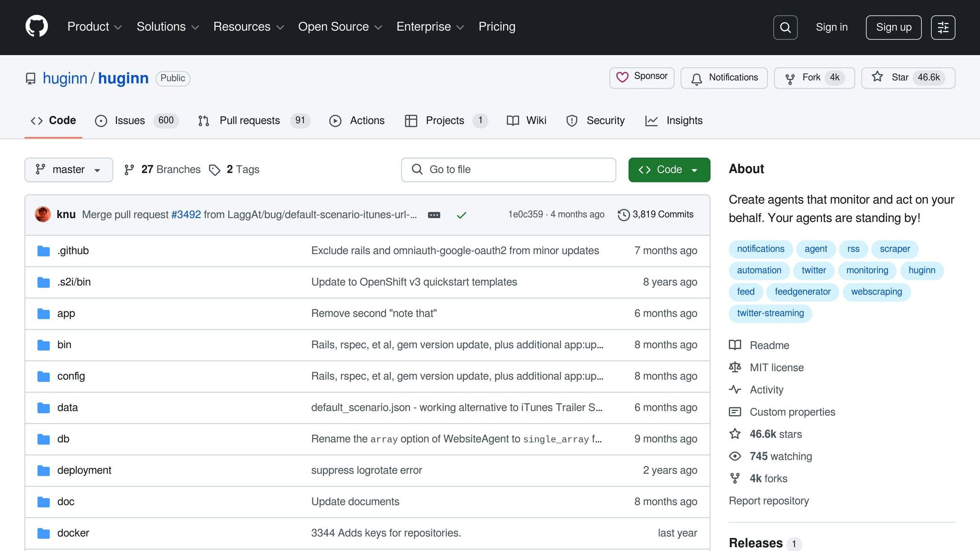The width and height of the screenshot is (980, 551).
Task: Click the Sponsor heart button
Action: tap(642, 77)
